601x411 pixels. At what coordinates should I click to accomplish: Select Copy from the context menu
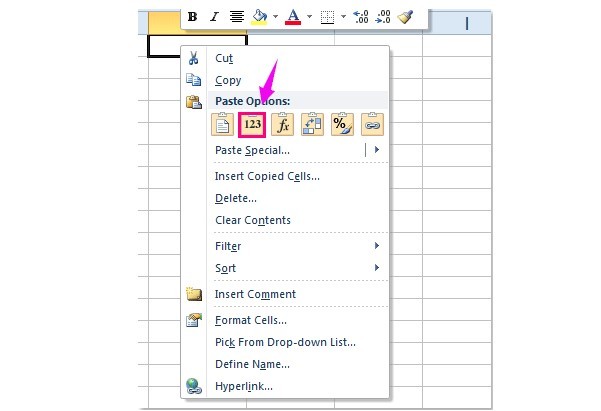coord(228,80)
